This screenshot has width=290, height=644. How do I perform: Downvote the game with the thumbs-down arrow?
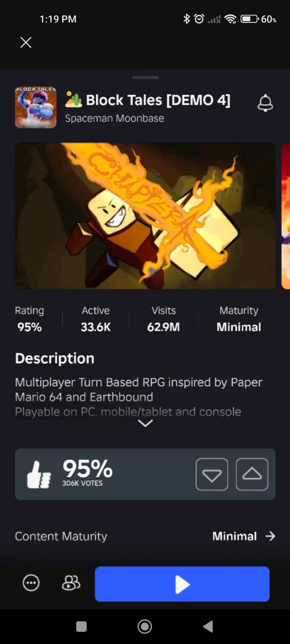coord(212,474)
